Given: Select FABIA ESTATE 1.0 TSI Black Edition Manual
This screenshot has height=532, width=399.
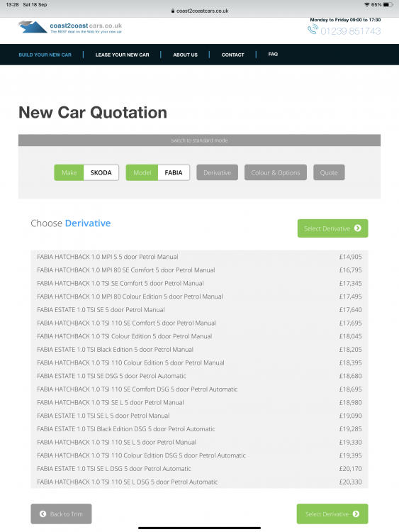Looking at the screenshot, I should (x=199, y=350).
